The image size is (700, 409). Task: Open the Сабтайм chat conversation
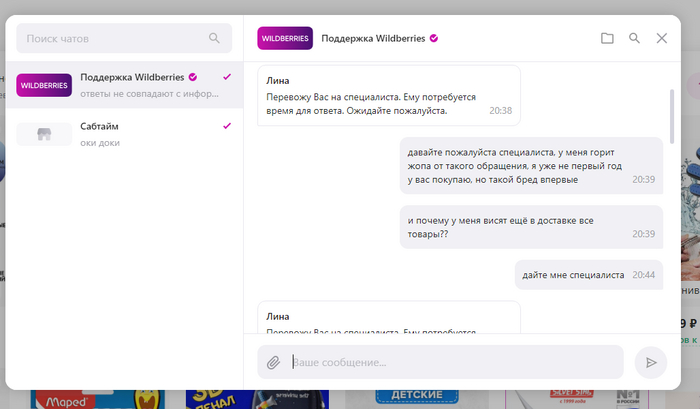[125, 134]
